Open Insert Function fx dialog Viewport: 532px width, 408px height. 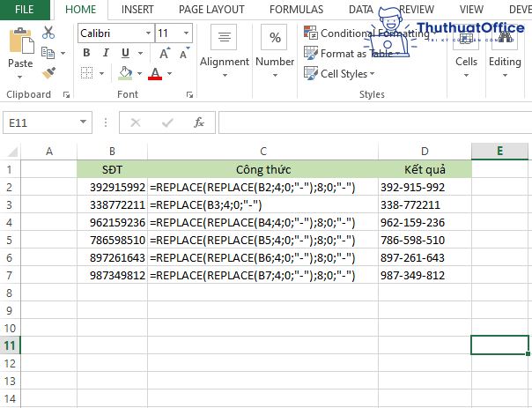(199, 122)
